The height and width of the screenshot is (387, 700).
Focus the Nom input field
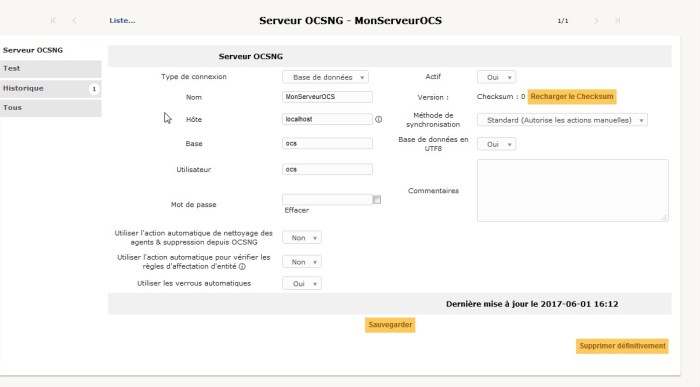click(x=327, y=97)
